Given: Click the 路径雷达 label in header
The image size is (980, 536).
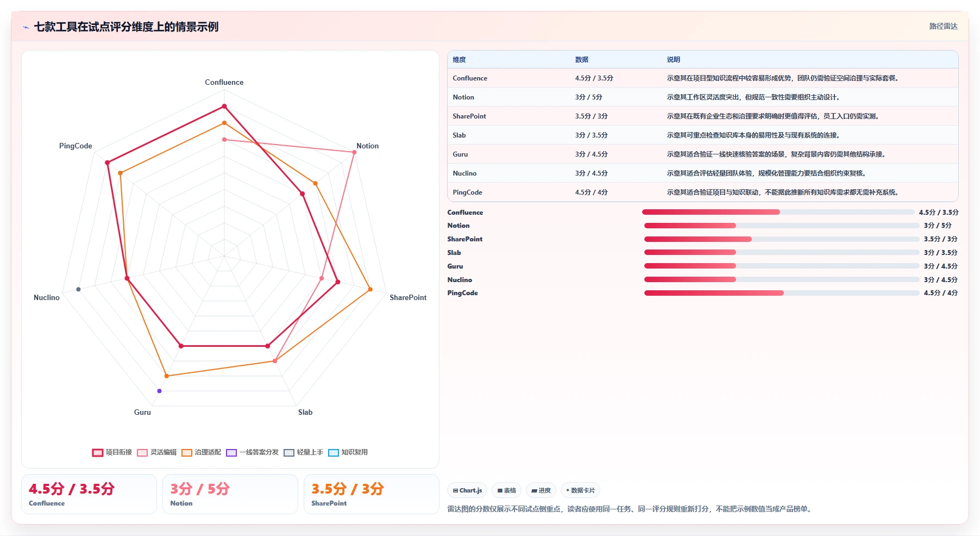Looking at the screenshot, I should coord(943,26).
